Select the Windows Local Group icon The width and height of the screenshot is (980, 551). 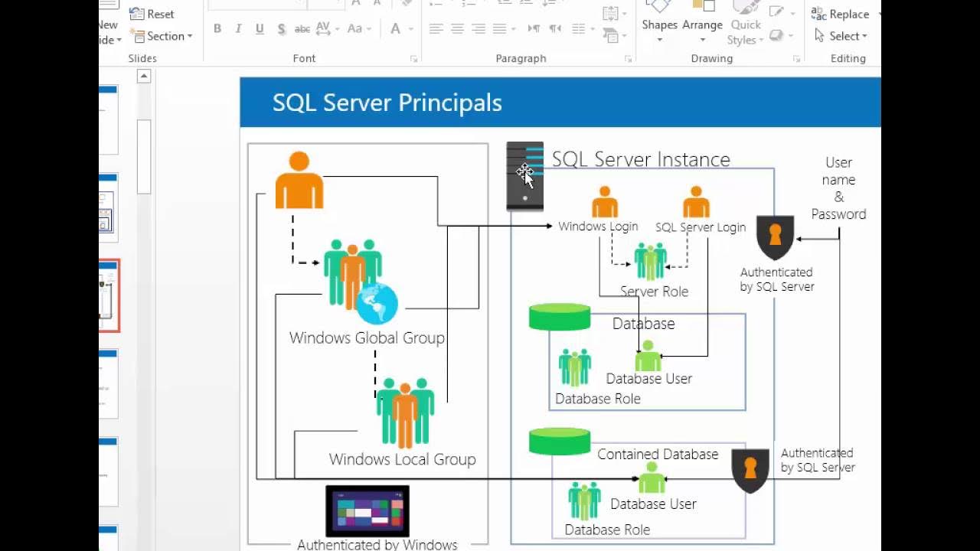pyautogui.click(x=405, y=412)
